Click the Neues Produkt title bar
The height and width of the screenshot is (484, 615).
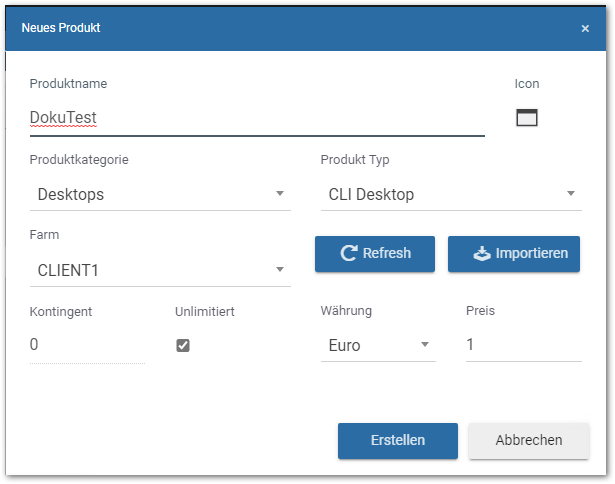click(306, 28)
